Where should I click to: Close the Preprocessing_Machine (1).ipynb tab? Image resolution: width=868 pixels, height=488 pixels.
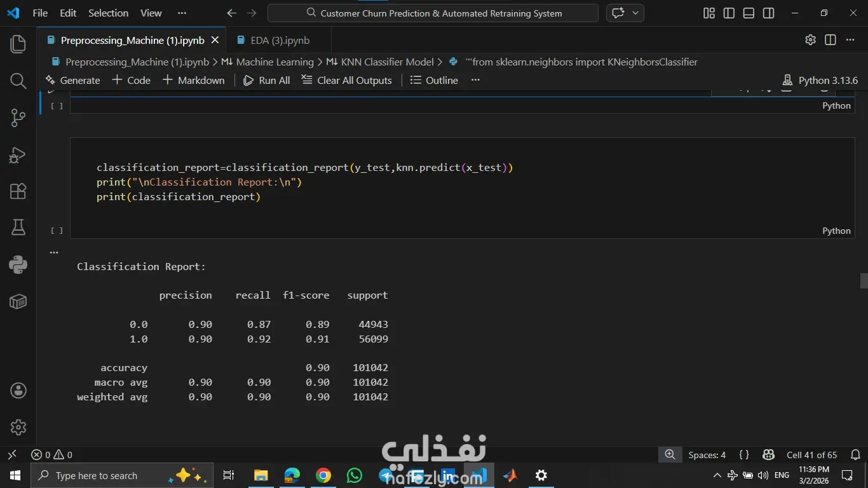pos(215,40)
